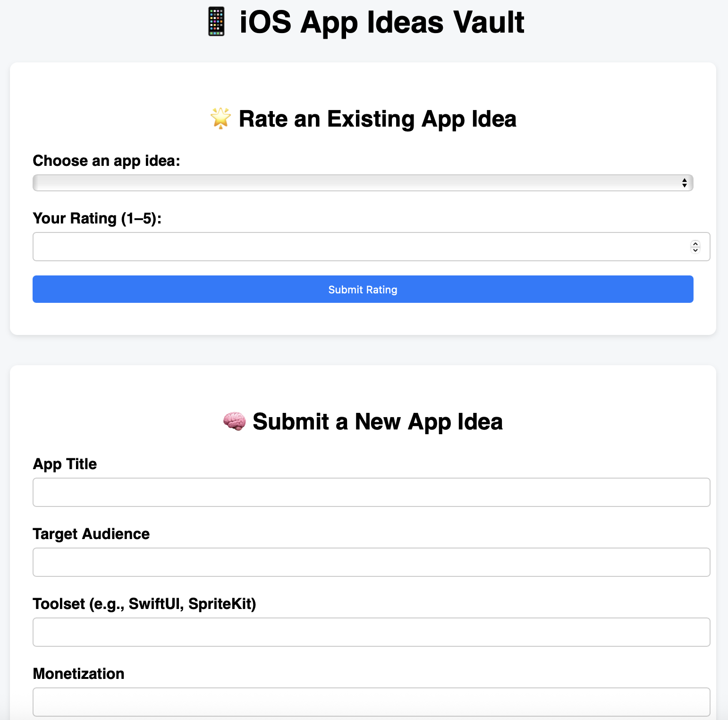Click the "Submit a New App Idea" heading
Screen dimensions: 728x720
tap(377, 421)
